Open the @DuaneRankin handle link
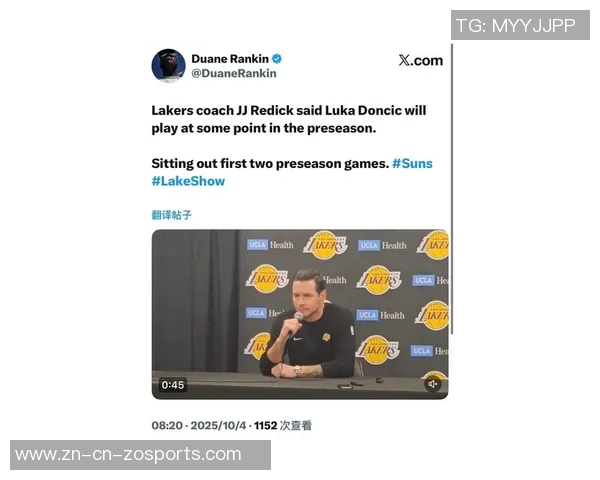Viewport: 600px width, 480px height. [x=234, y=73]
